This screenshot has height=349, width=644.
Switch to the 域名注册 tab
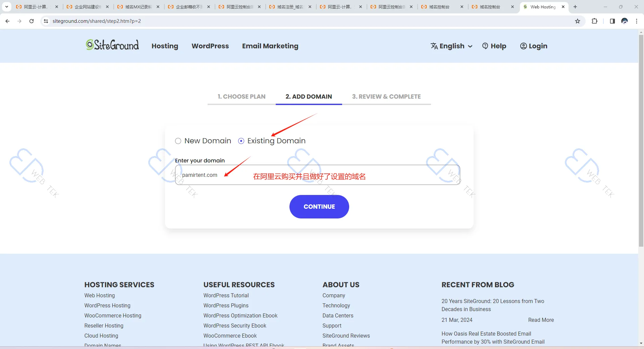[x=290, y=7]
